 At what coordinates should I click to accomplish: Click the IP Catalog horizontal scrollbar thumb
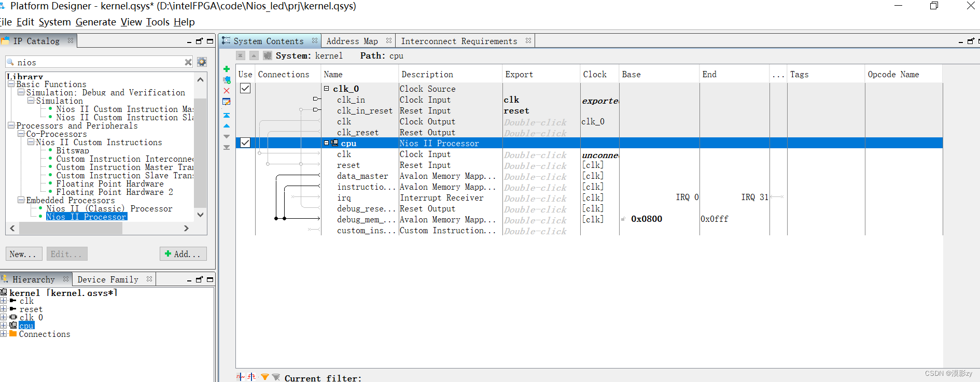pyautogui.click(x=71, y=228)
